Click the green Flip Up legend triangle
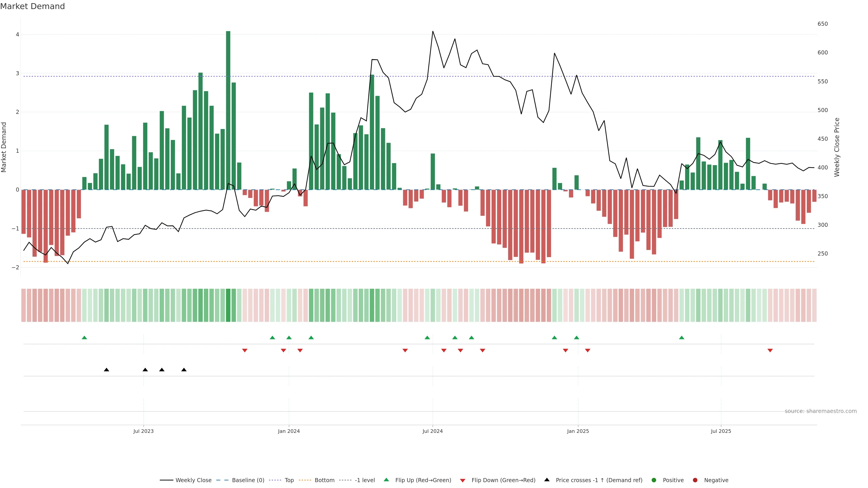This screenshot has width=868, height=488. (x=386, y=480)
